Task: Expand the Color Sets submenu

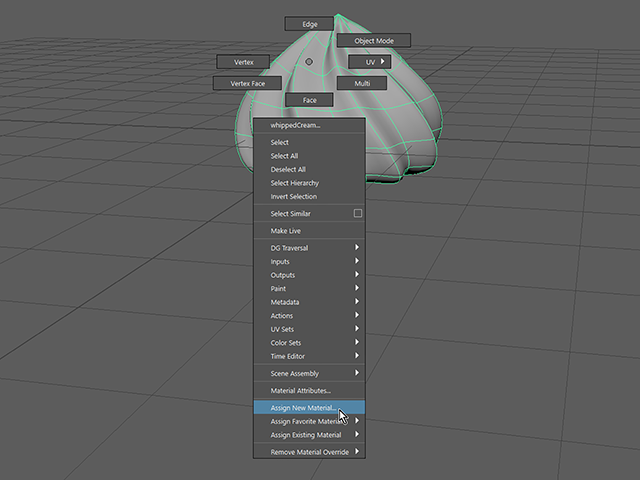Action: 309,342
